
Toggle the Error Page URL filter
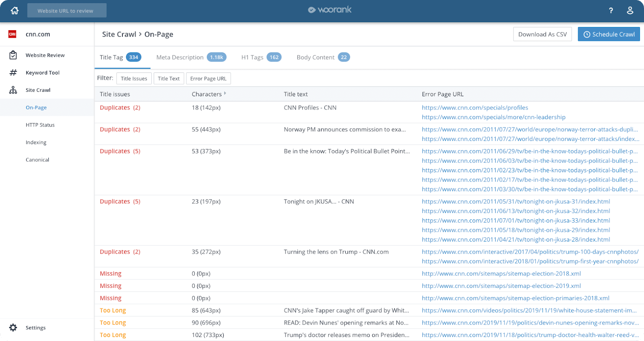[208, 79]
